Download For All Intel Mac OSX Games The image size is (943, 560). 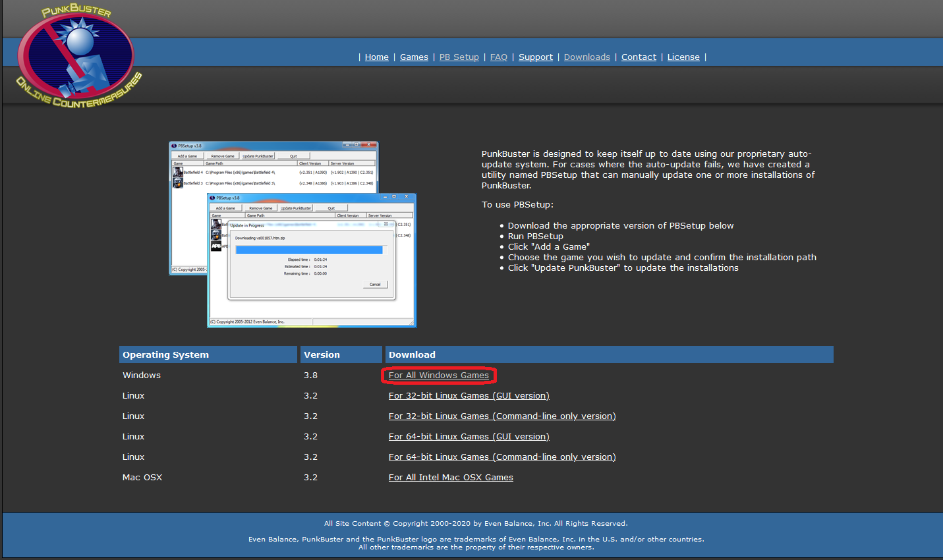[451, 478]
